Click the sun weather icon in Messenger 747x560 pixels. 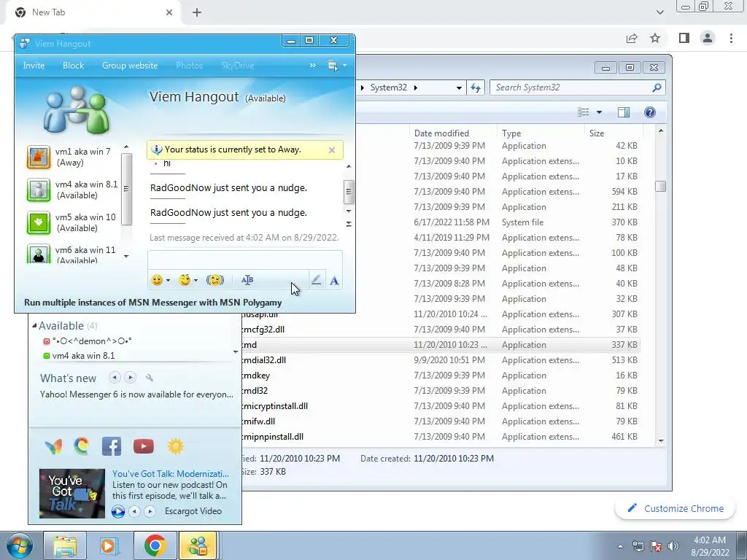[x=175, y=447]
